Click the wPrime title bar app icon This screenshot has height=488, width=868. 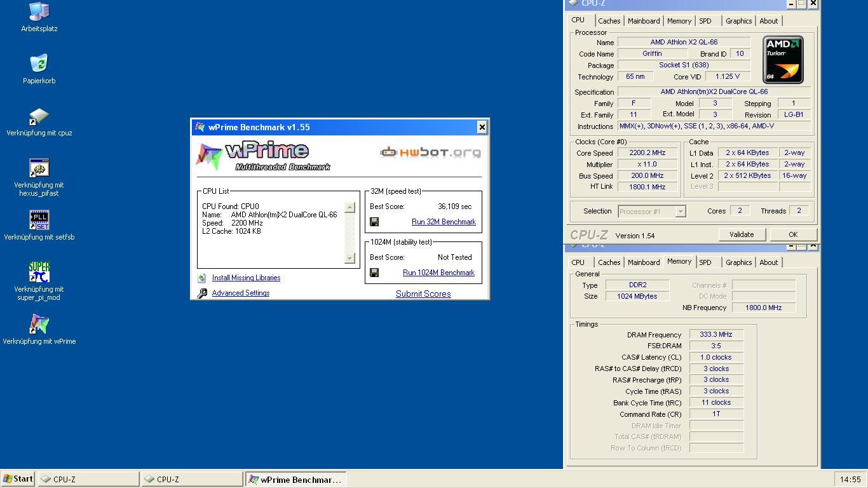click(200, 127)
